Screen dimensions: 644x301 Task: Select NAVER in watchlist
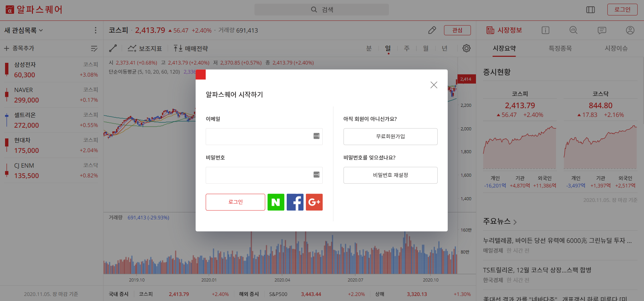tap(51, 95)
